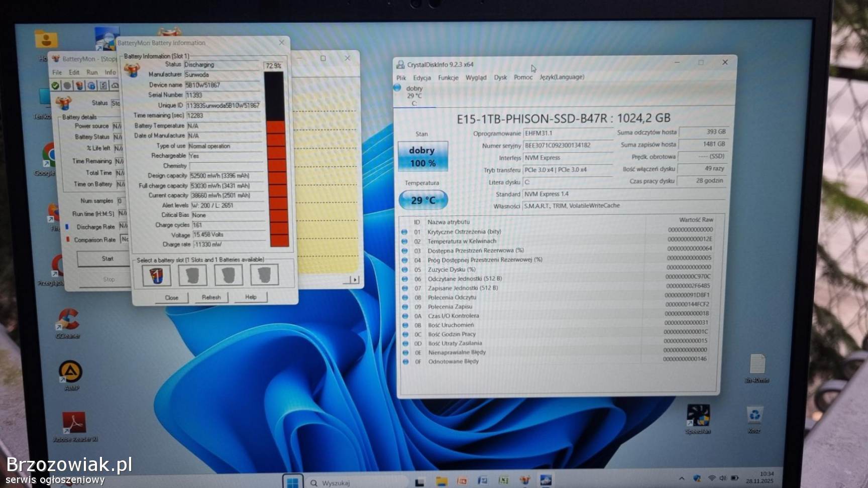Open the Język(Language) menu
868x488 pixels.
click(562, 77)
